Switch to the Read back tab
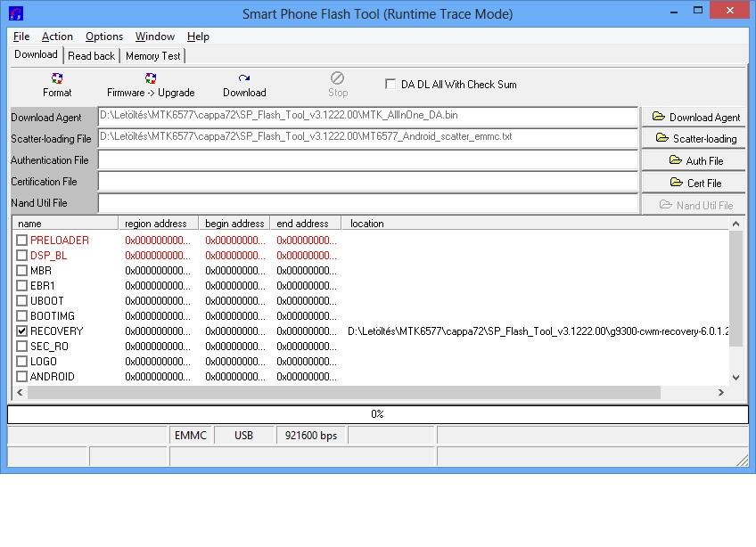 pyautogui.click(x=91, y=56)
